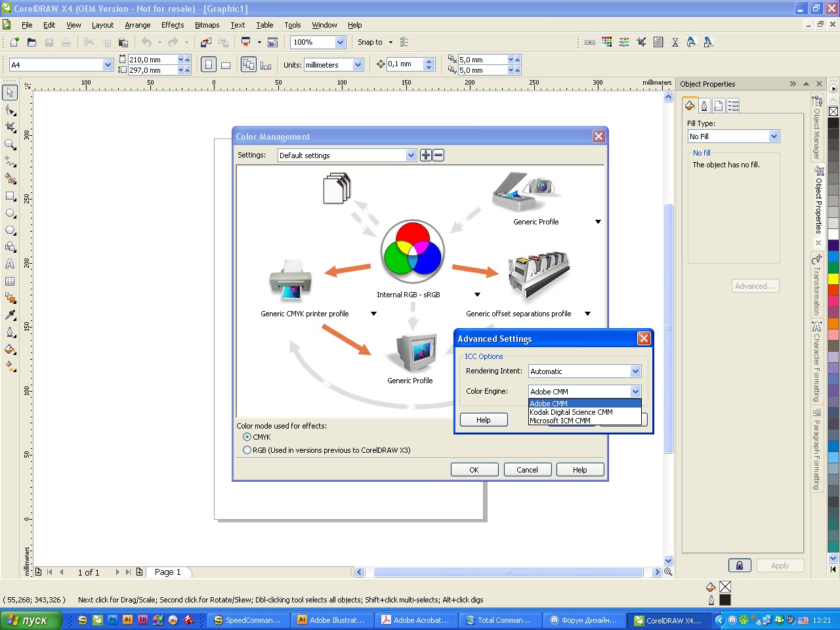Image resolution: width=840 pixels, height=630 pixels.
Task: Expand Generic offset separations profile arrow
Action: point(587,314)
